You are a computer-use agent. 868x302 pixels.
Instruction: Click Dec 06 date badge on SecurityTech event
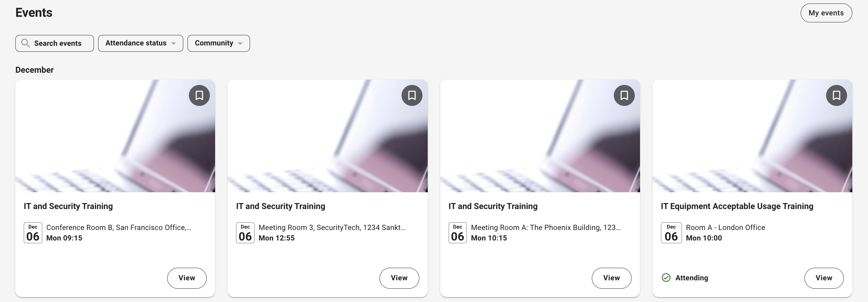[x=245, y=233]
